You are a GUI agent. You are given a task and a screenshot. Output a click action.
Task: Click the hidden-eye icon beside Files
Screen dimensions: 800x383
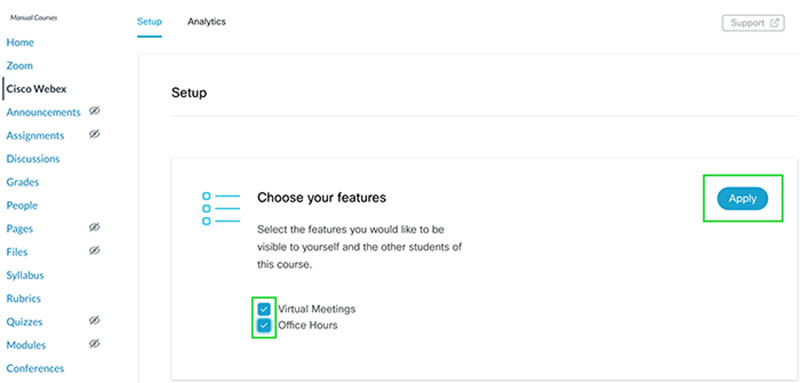coord(94,250)
